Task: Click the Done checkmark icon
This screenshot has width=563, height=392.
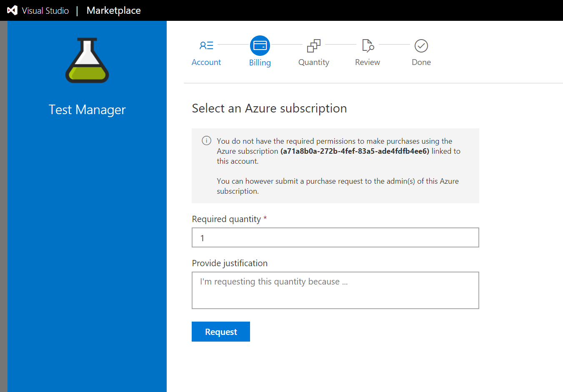Action: pos(421,46)
